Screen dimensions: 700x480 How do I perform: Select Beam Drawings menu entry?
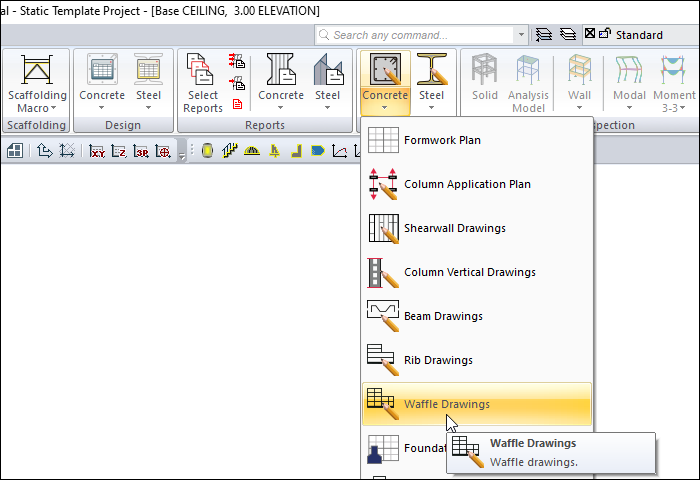pos(477,316)
